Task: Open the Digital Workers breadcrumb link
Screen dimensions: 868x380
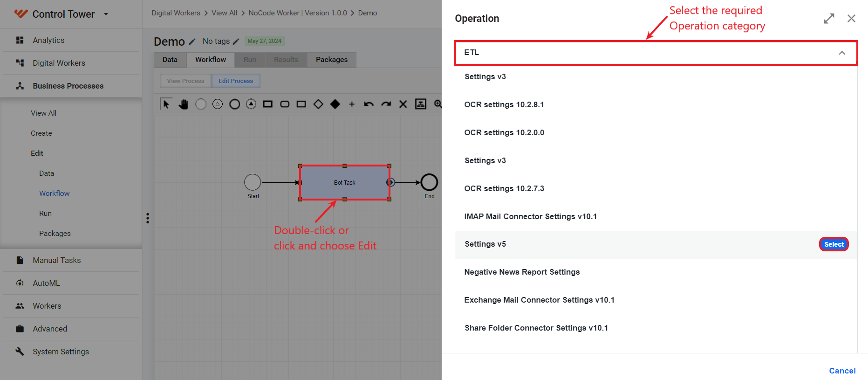Action: pyautogui.click(x=176, y=13)
